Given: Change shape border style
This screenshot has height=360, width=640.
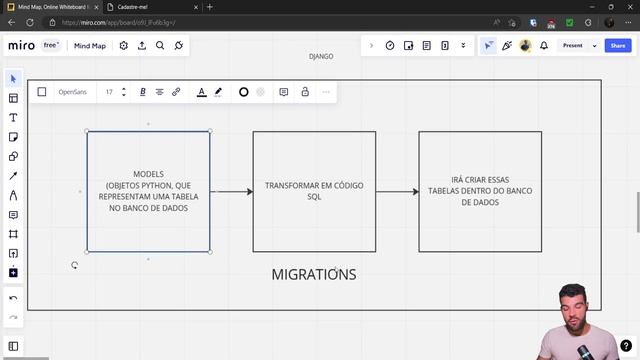Looking at the screenshot, I should click(244, 92).
